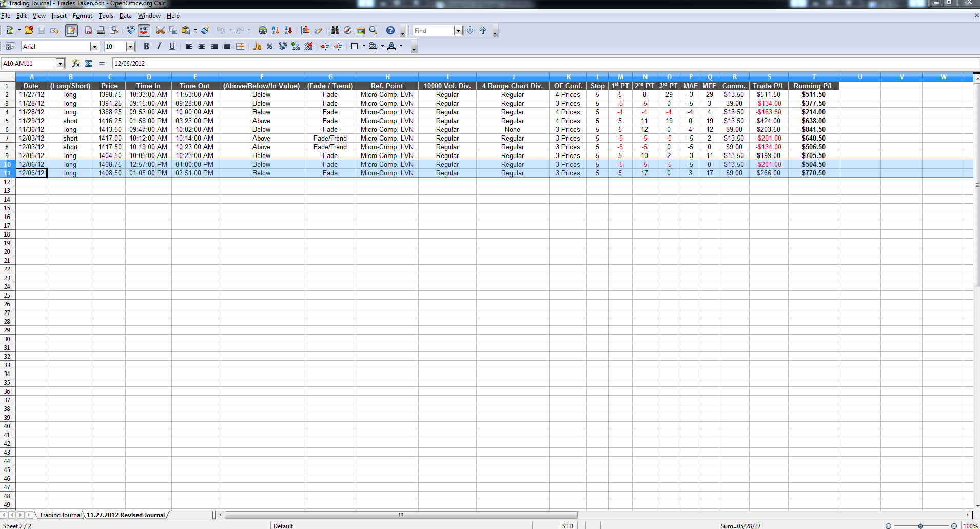Viewport: 980px width, 529px height.
Task: Find previous with the up arrow
Action: 483,31
